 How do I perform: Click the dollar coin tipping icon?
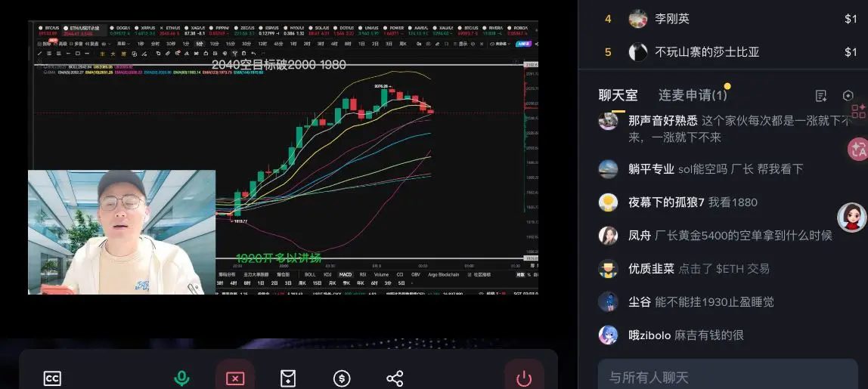coord(342,378)
